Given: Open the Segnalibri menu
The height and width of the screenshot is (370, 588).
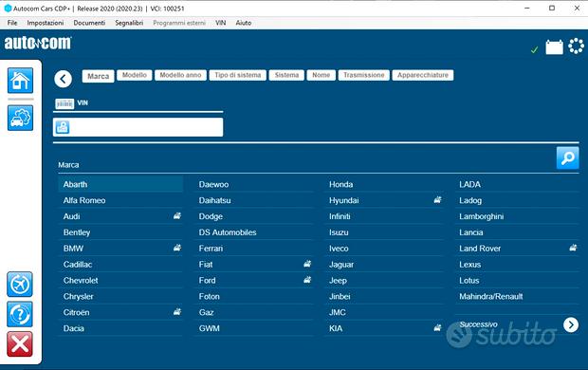Looking at the screenshot, I should [129, 23].
